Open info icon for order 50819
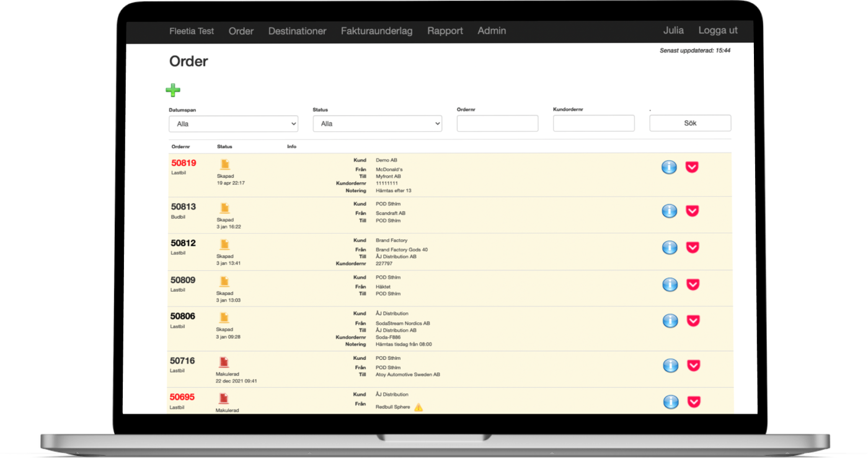 (669, 167)
